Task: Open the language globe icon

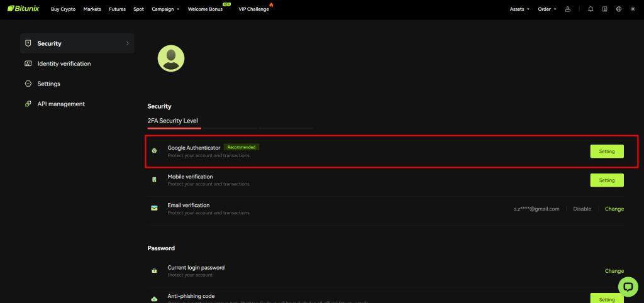Action: [x=619, y=9]
